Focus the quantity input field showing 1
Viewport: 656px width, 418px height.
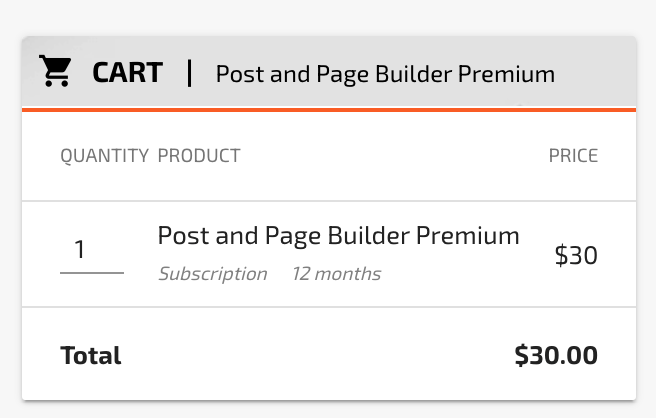tap(91, 250)
